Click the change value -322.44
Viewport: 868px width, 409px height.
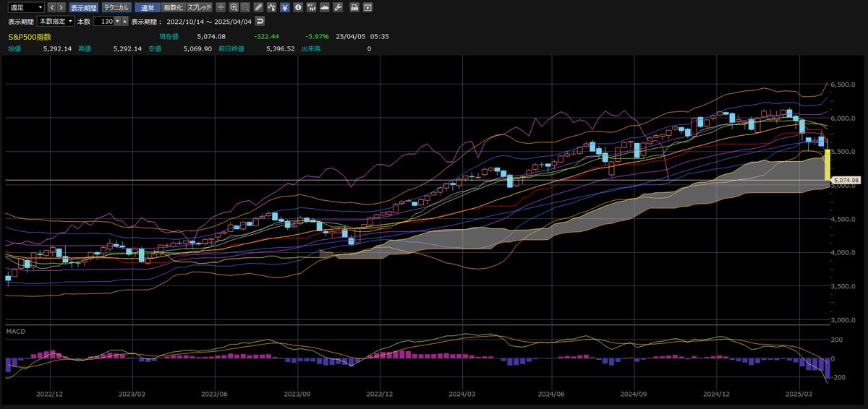(x=265, y=37)
